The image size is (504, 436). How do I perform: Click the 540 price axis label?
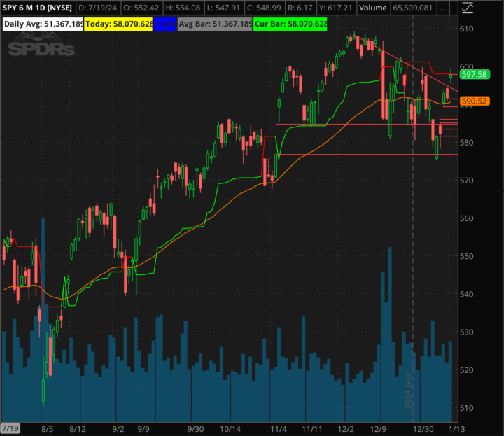[x=466, y=294]
